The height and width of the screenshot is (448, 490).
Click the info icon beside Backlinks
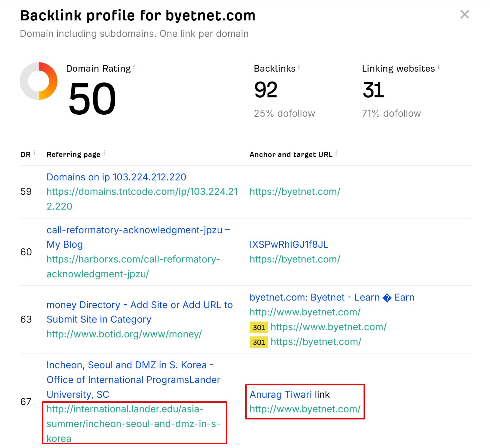point(299,67)
